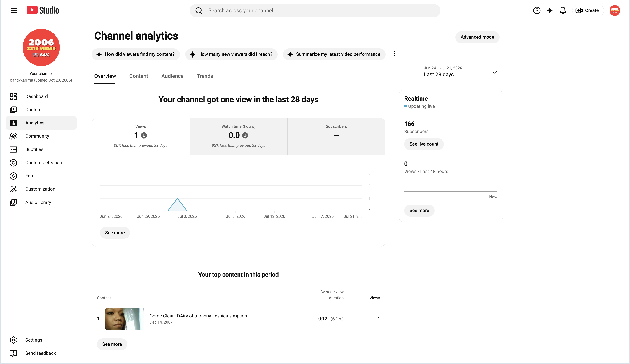Open the account avatar menu
This screenshot has width=630, height=364.
tap(615, 10)
